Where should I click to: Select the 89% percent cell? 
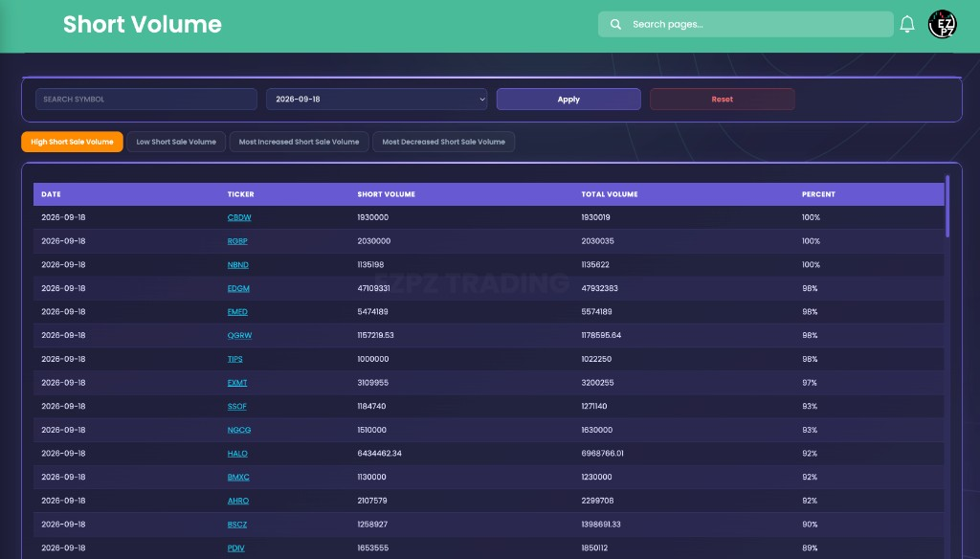coord(810,548)
